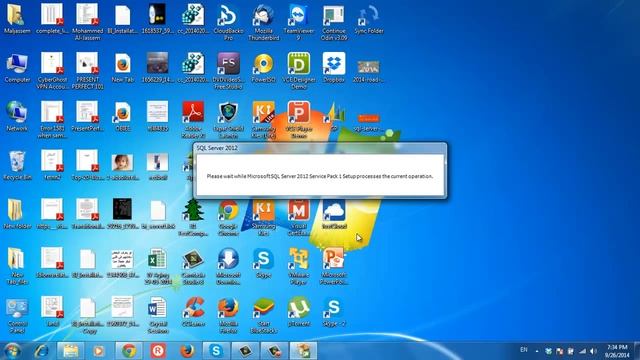Open VMware Player shortcut
The width and height of the screenshot is (640, 360).
click(299, 266)
